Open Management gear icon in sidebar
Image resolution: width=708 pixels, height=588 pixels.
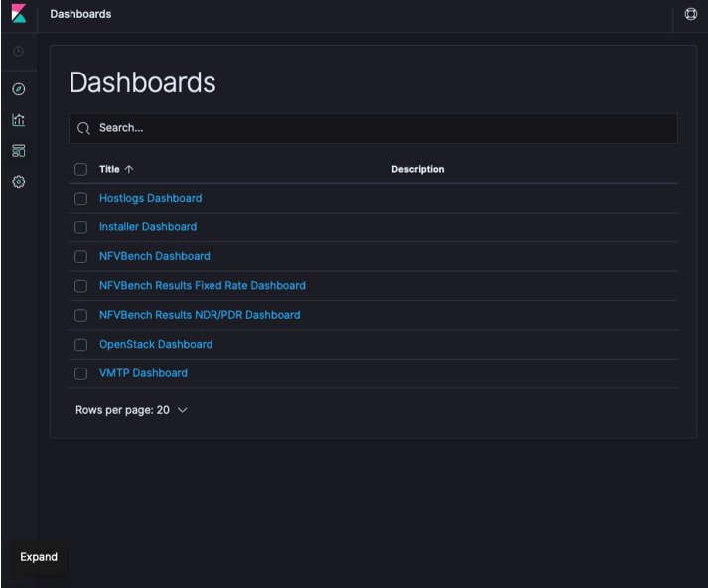tap(19, 182)
